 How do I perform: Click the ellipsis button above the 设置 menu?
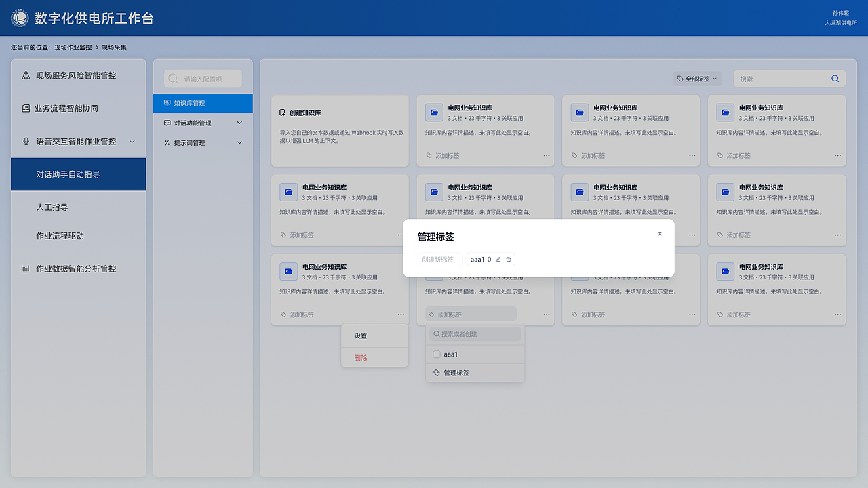(401, 314)
